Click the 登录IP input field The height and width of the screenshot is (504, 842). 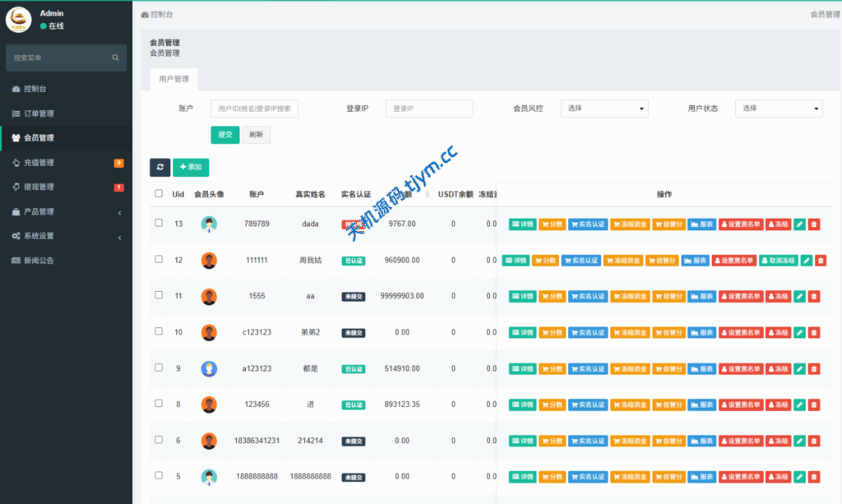429,109
